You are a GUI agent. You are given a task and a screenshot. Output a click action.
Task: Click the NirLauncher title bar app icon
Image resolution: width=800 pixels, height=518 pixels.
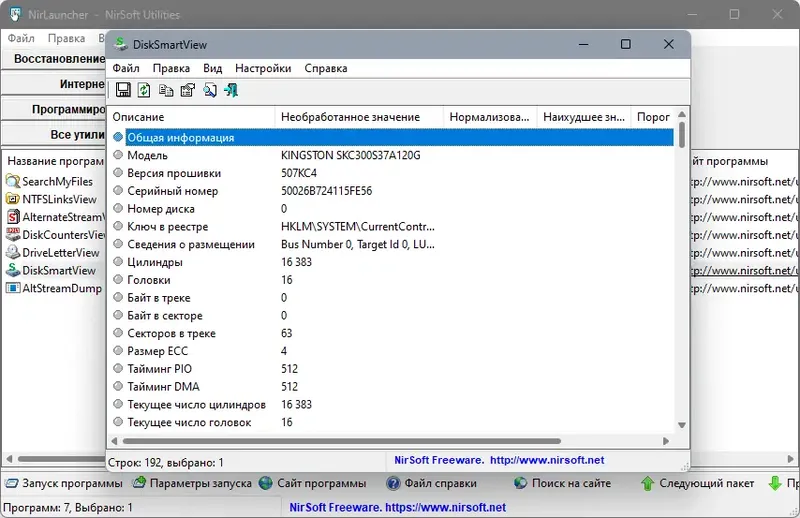pyautogui.click(x=15, y=14)
